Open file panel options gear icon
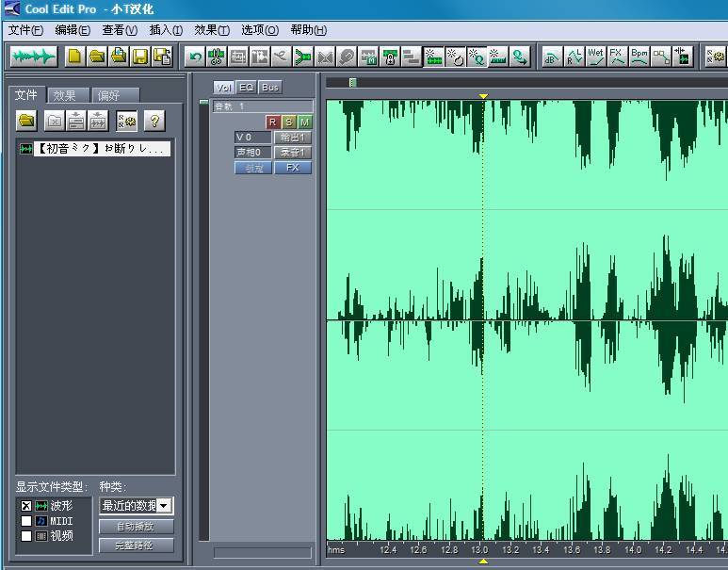 coord(127,122)
